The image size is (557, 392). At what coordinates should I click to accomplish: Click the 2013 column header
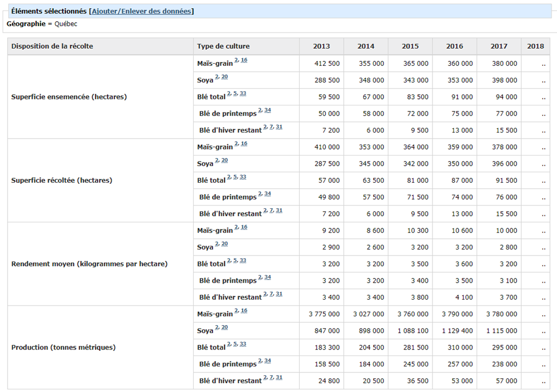point(321,46)
